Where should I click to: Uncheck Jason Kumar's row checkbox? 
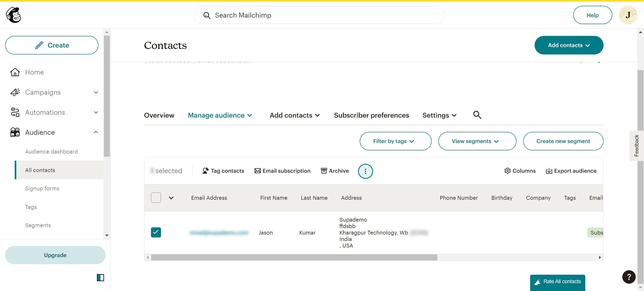click(x=156, y=232)
